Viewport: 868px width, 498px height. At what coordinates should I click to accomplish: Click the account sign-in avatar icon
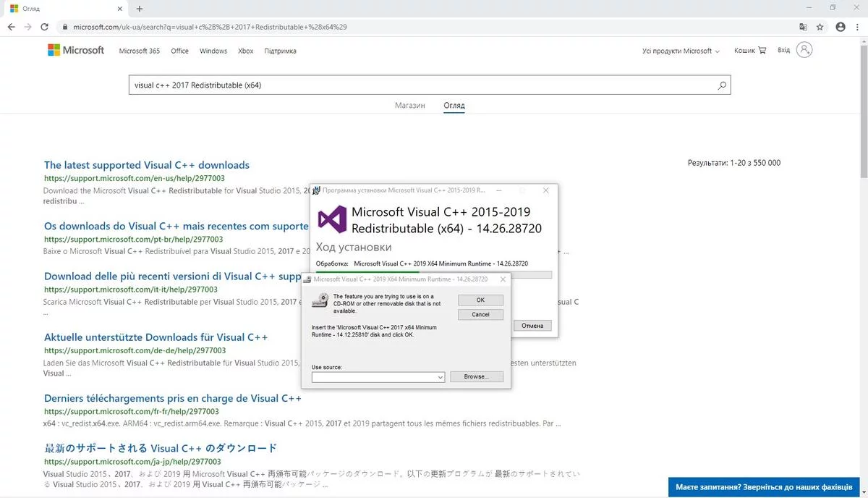(x=804, y=50)
